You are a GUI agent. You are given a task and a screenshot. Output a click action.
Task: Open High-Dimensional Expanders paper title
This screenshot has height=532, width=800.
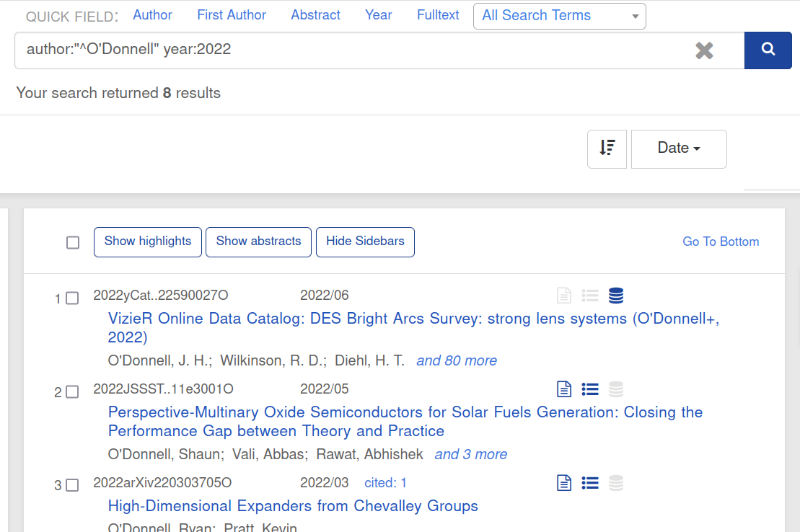click(x=293, y=506)
